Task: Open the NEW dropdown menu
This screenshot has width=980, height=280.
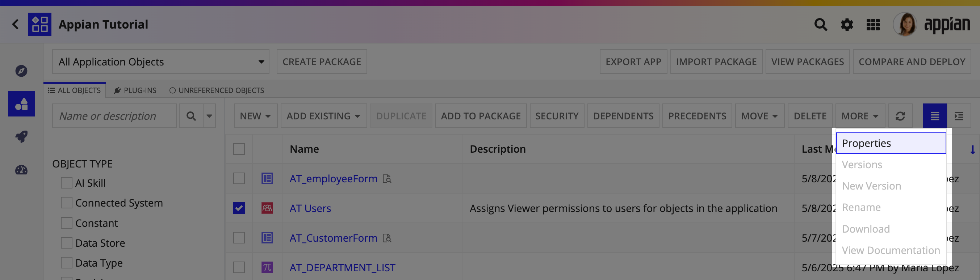Action: pos(255,116)
